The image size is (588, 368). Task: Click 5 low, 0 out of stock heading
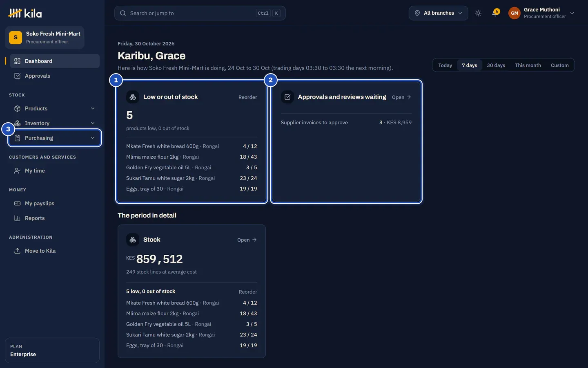(151, 292)
